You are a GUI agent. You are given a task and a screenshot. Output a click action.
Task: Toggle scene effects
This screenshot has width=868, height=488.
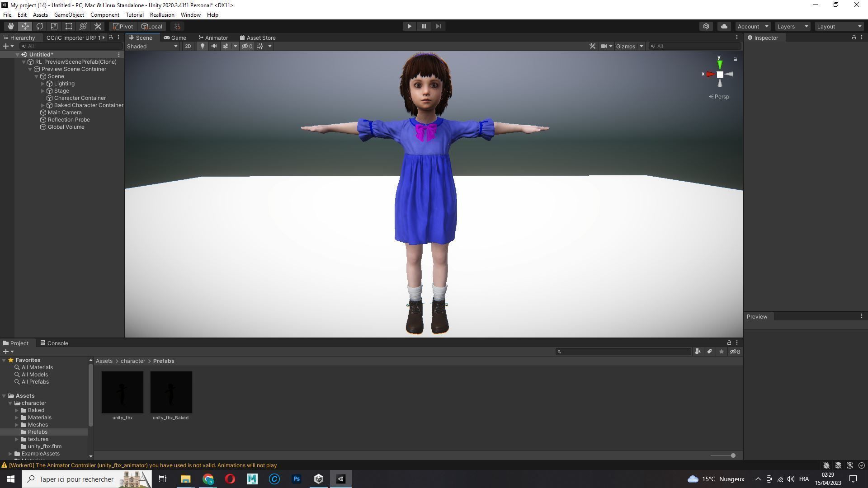(226, 46)
